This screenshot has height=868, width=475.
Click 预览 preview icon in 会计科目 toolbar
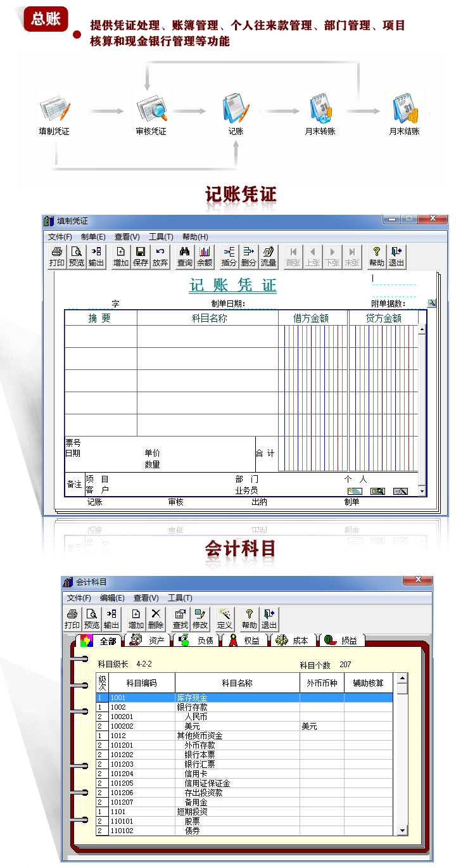click(x=92, y=619)
